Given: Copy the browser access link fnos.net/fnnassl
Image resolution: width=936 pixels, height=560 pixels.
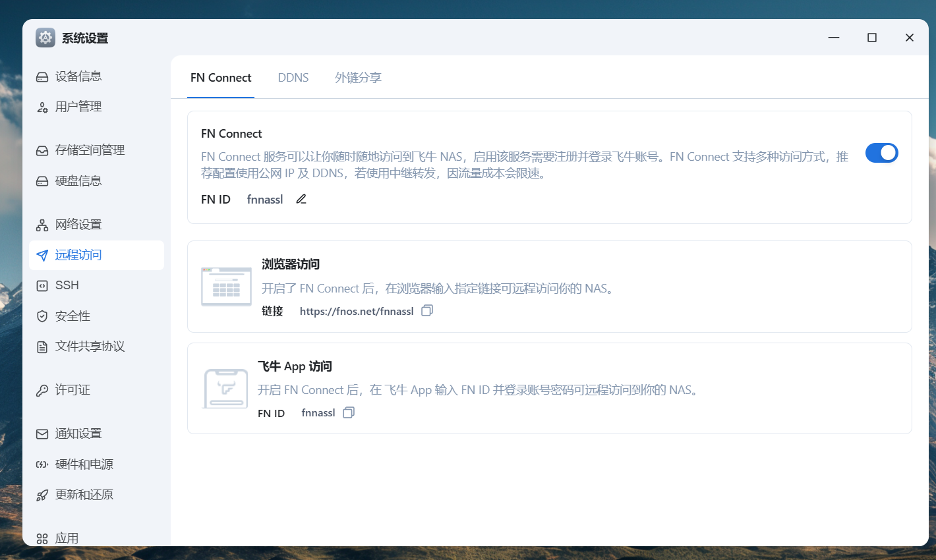Looking at the screenshot, I should point(426,310).
